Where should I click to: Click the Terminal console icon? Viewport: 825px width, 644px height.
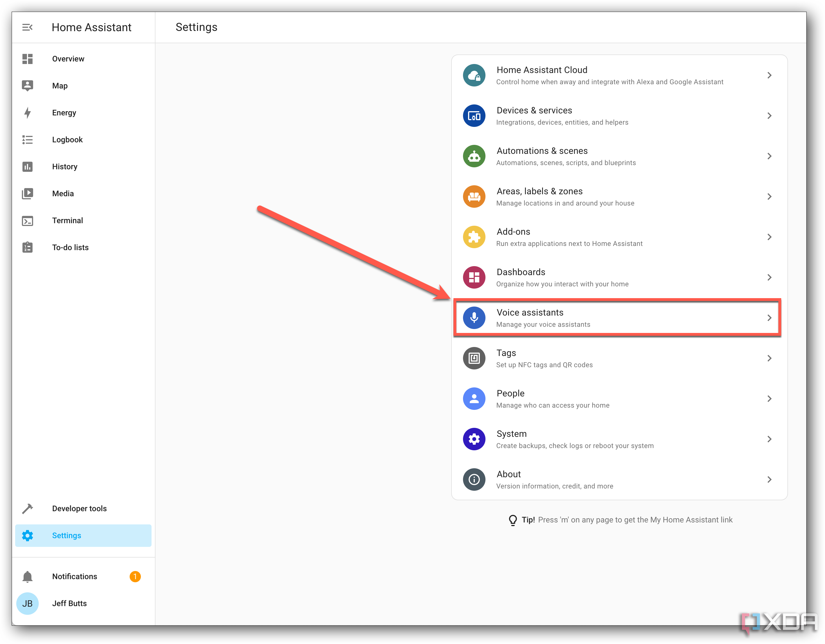pyautogui.click(x=27, y=221)
